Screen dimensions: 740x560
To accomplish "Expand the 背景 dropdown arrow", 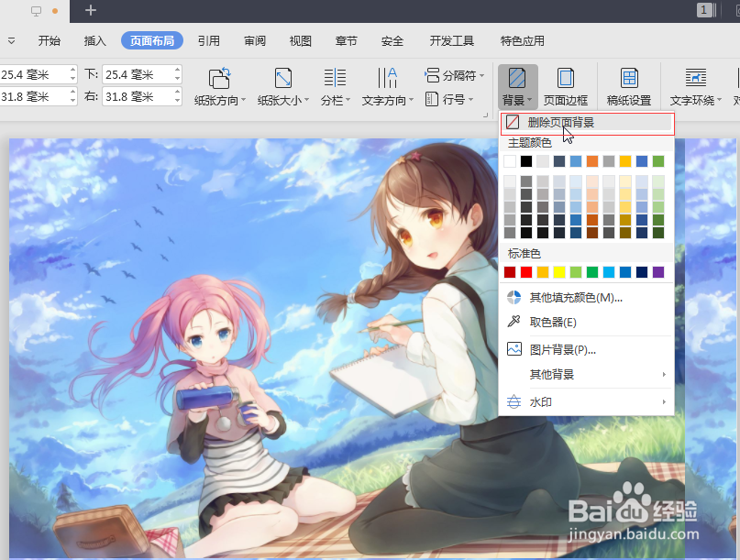I will tap(529, 100).
